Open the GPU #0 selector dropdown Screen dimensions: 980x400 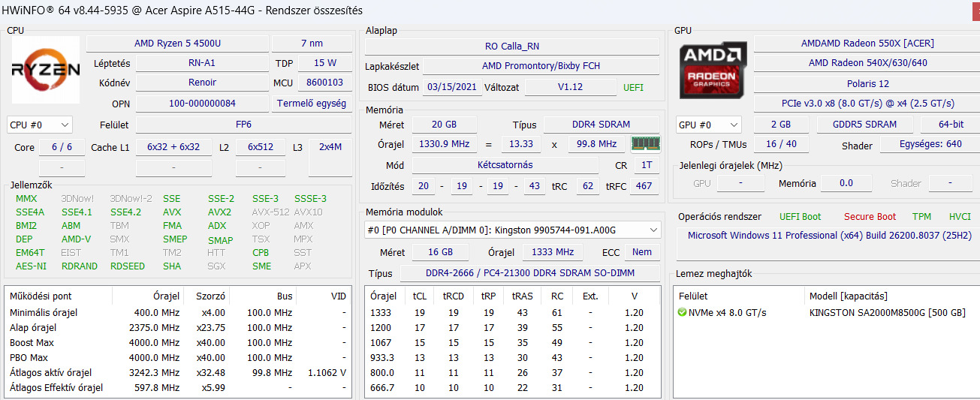click(x=708, y=125)
